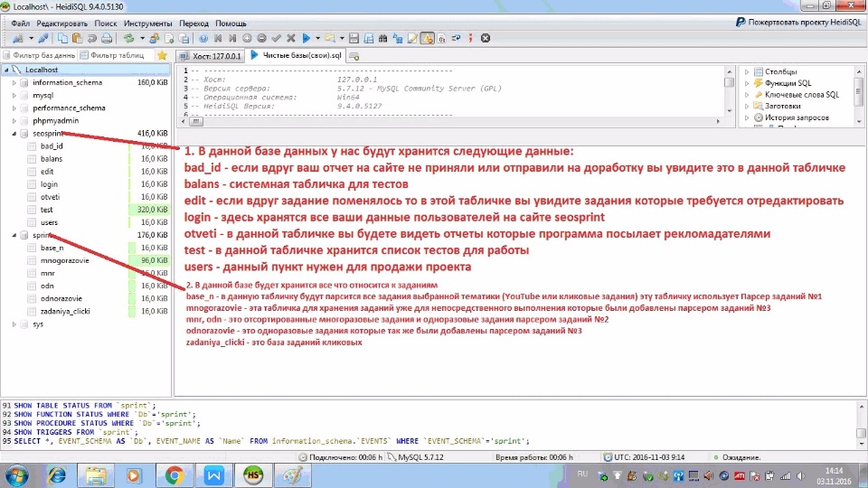Click the Фильтр баз данных field
Screen dimensions: 868x488
[x=39, y=55]
